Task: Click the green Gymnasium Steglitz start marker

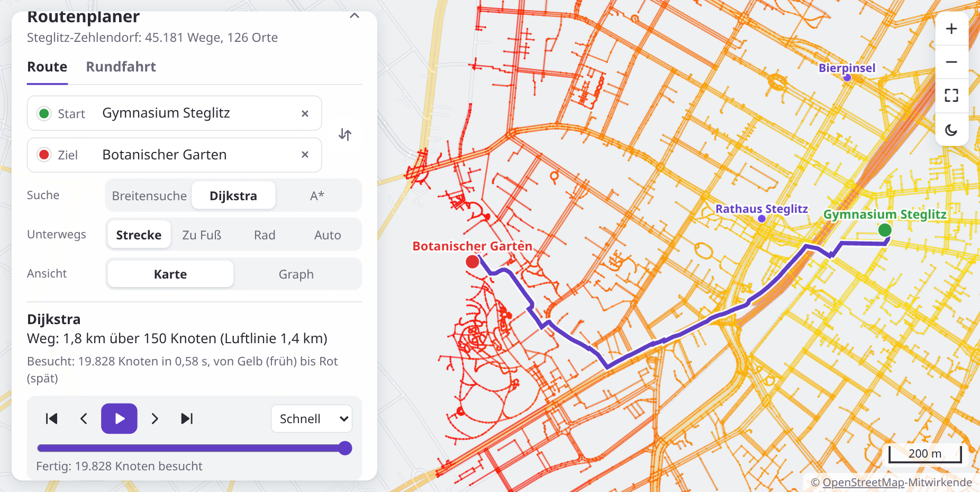Action: 885,230
